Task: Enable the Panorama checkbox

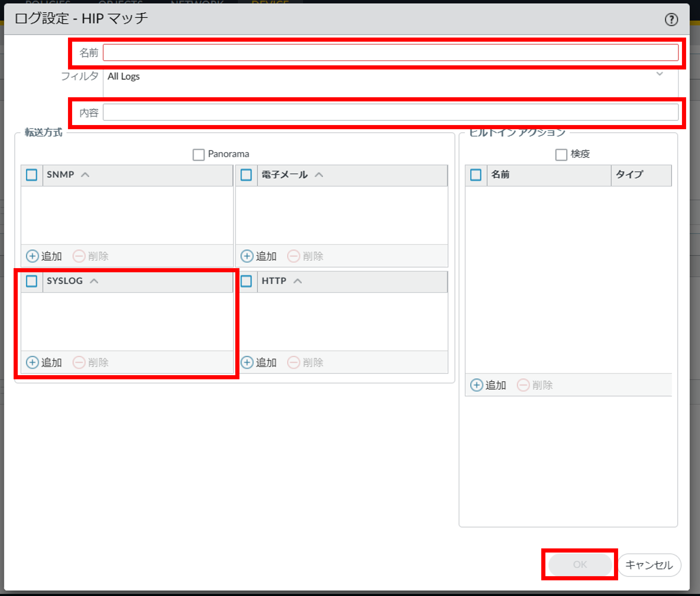Action: click(199, 155)
